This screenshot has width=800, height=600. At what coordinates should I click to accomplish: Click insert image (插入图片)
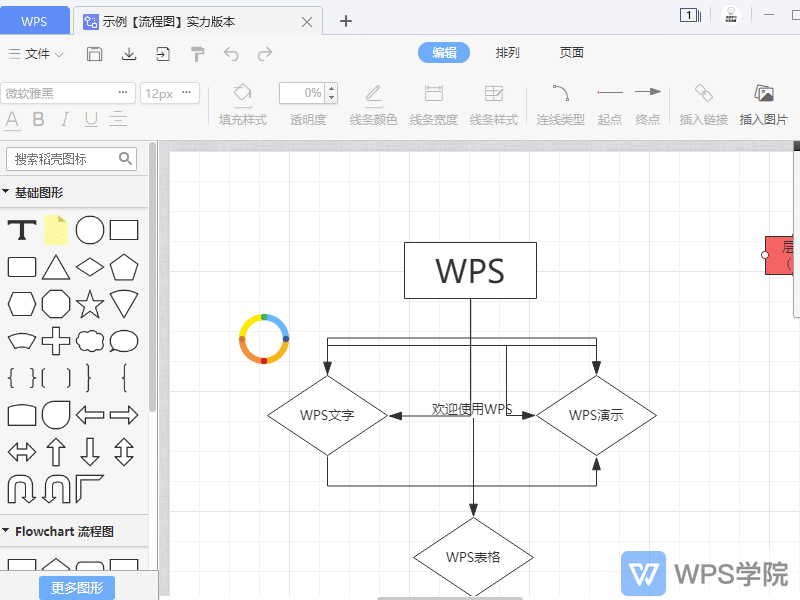pos(764,105)
